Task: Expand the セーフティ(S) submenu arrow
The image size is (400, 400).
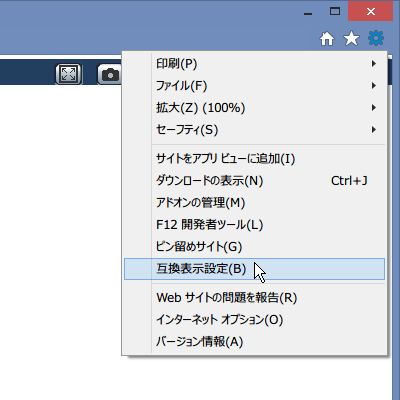Action: tap(374, 130)
